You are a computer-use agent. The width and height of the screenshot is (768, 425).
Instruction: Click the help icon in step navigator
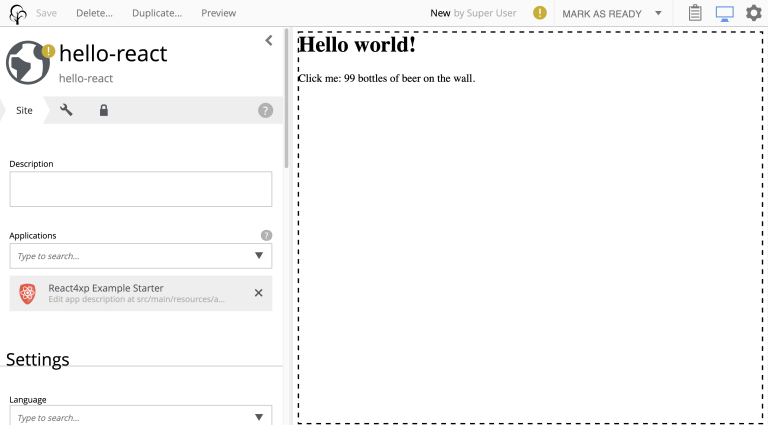pyautogui.click(x=265, y=110)
